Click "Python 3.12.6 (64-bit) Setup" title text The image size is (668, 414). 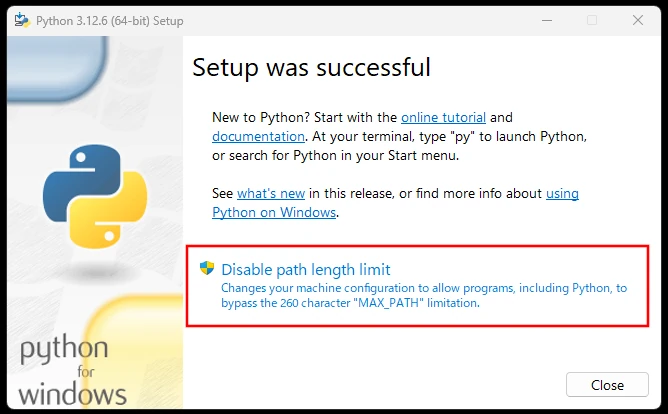[x=109, y=21]
